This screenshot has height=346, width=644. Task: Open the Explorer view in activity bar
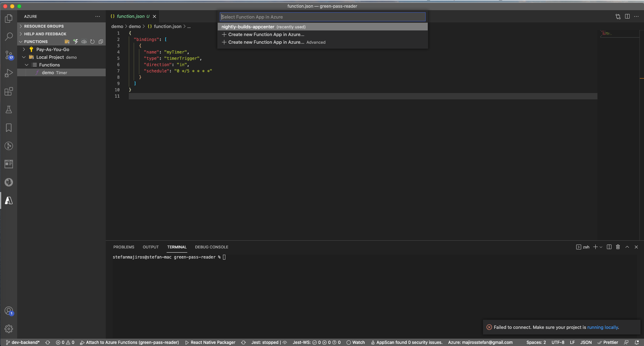click(x=9, y=18)
